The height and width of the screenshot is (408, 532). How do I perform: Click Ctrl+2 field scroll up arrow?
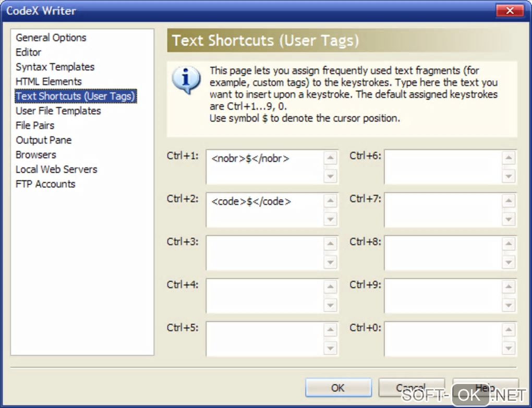tap(331, 200)
